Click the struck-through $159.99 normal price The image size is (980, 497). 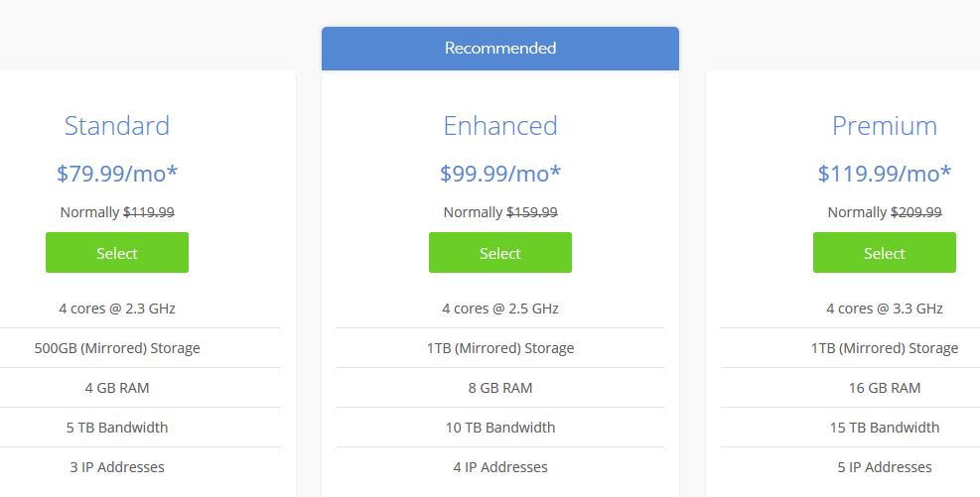click(x=532, y=212)
